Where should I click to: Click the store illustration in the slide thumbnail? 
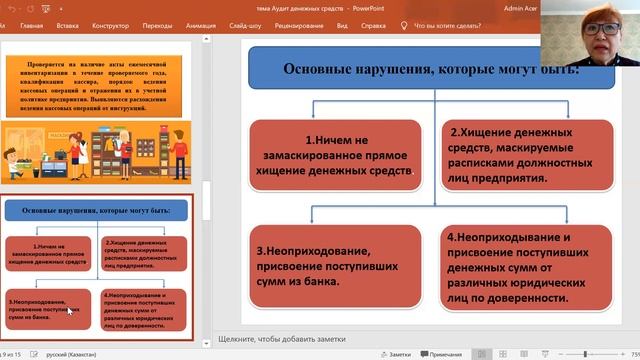[x=96, y=152]
